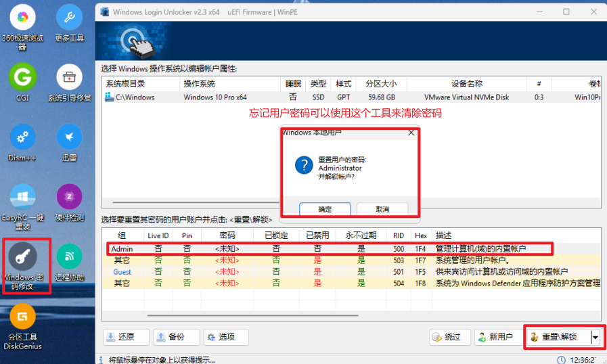Cancel the reset with 取消 button
The image size is (607, 364).
[x=382, y=209]
